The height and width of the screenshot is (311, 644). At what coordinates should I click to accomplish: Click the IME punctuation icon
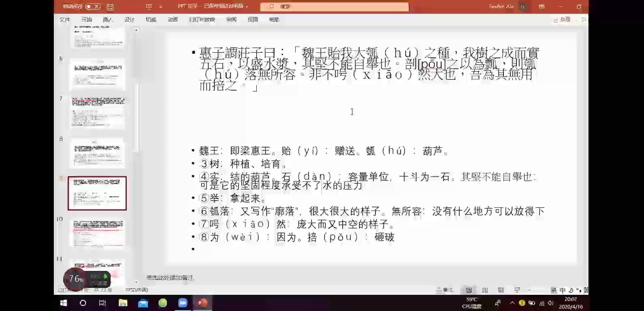[x=578, y=290]
